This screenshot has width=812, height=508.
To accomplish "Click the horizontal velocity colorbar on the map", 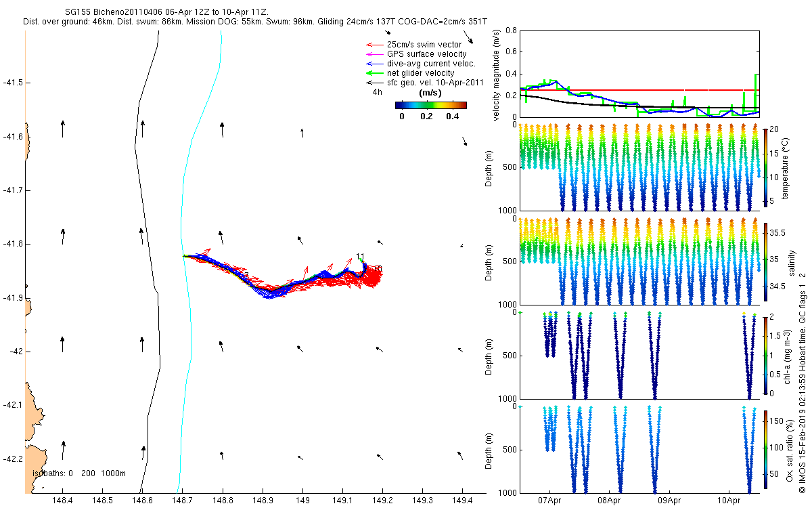I will pyautogui.click(x=431, y=105).
